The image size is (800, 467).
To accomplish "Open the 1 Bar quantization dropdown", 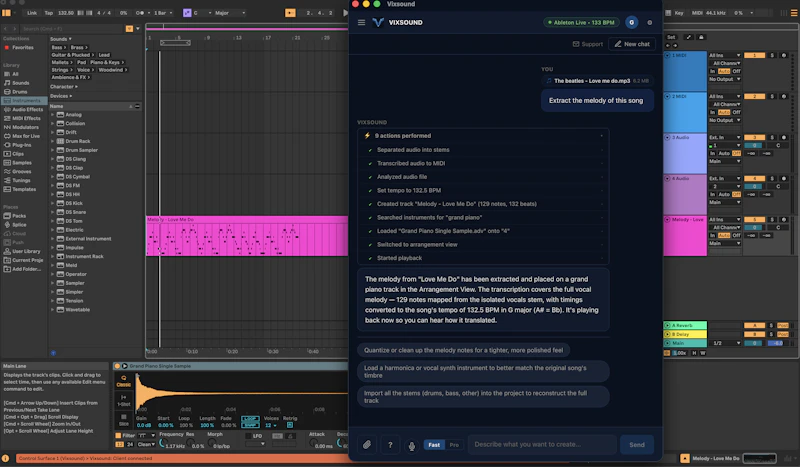I will click(x=163, y=13).
